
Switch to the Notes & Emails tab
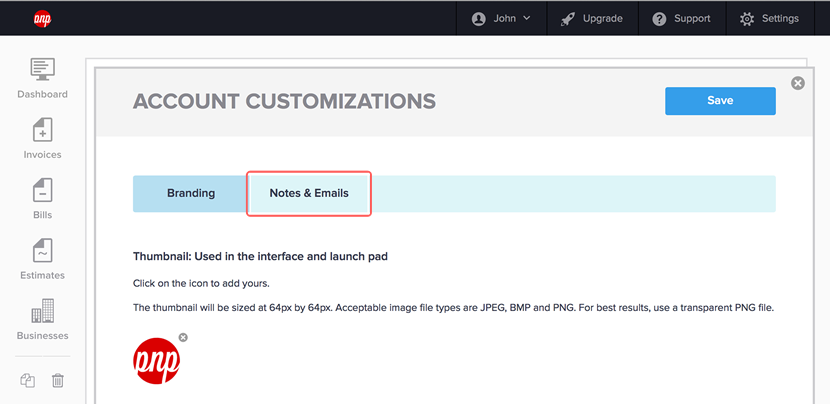pos(309,193)
